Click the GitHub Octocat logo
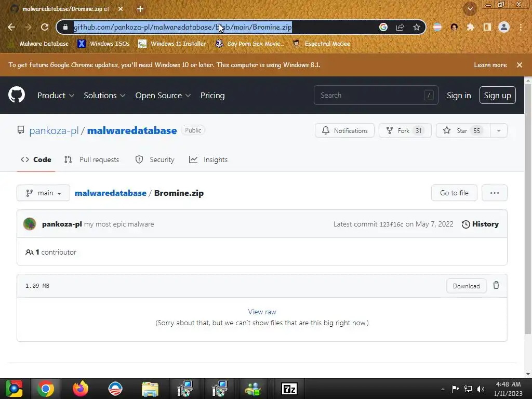 coord(17,95)
